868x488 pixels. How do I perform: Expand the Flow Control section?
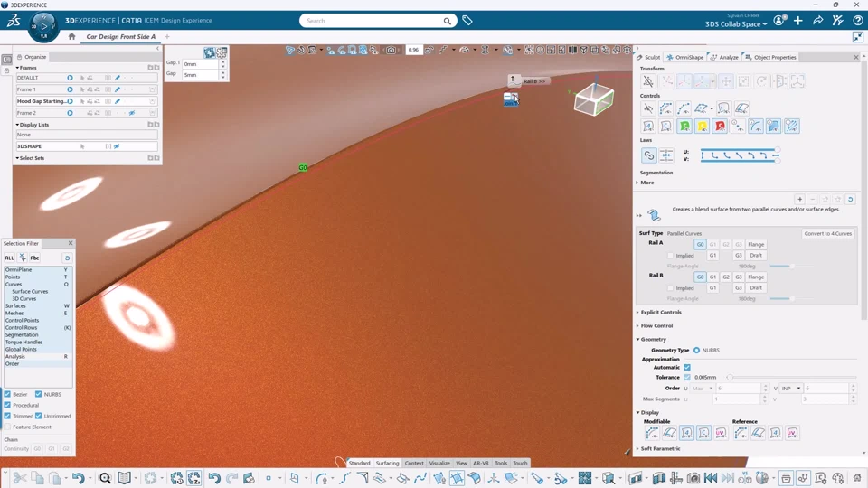pyautogui.click(x=637, y=326)
